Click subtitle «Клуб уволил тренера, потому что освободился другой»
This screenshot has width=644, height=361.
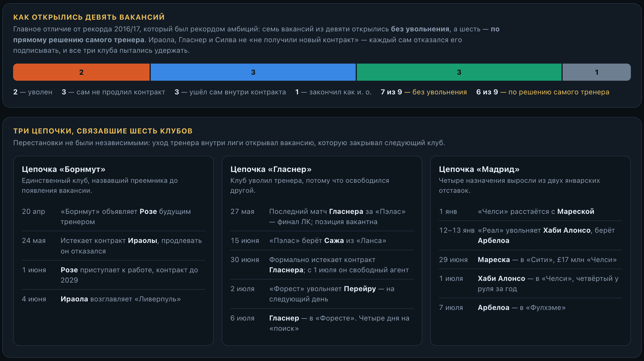click(310, 185)
